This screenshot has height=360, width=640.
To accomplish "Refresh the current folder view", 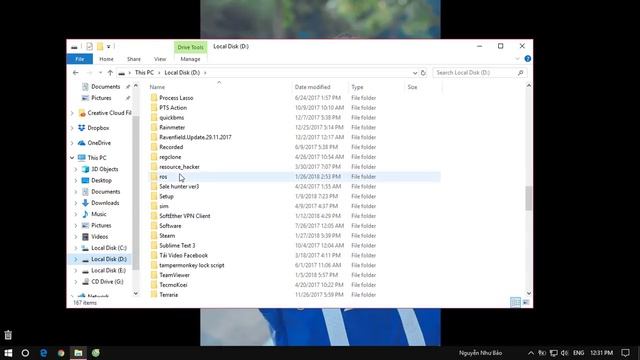I will pos(423,73).
